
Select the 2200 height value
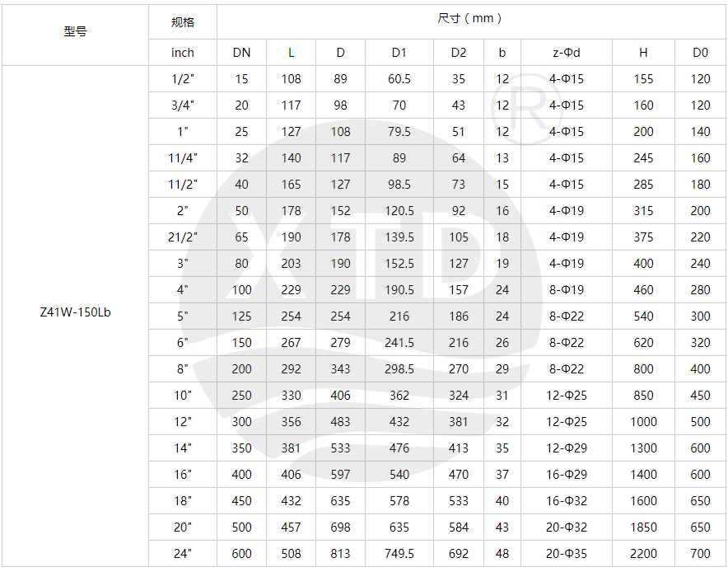click(643, 554)
